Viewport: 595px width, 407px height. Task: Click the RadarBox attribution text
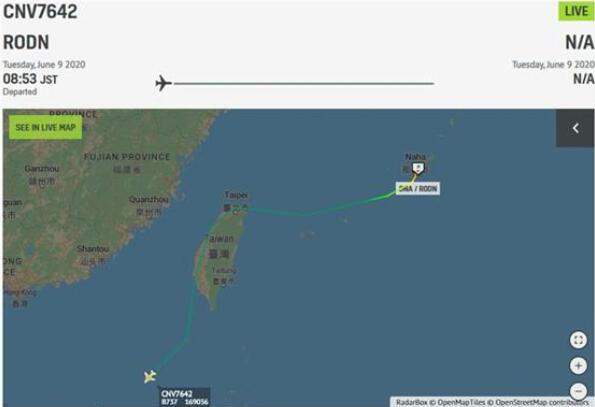(411, 402)
